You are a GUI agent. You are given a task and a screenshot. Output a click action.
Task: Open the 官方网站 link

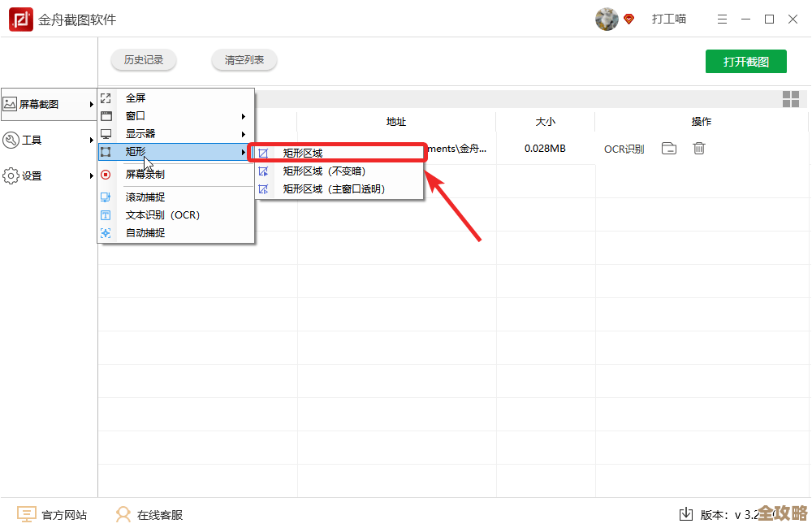click(63, 514)
